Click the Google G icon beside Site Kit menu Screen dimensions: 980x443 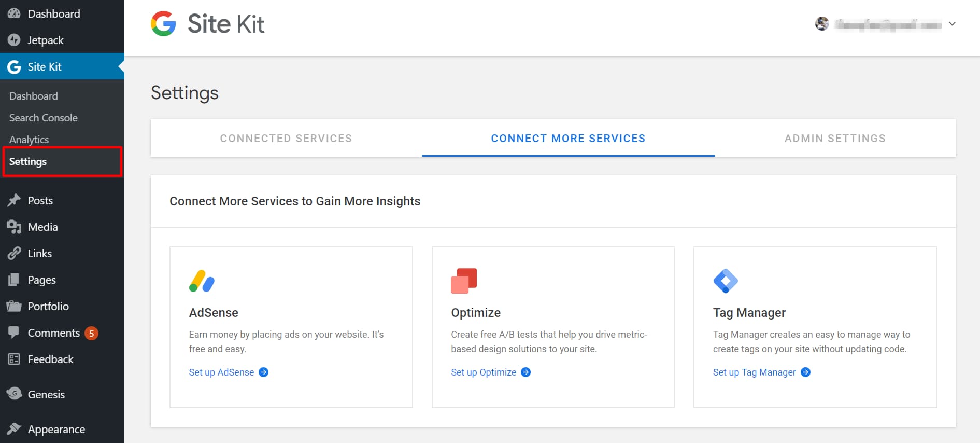point(14,66)
